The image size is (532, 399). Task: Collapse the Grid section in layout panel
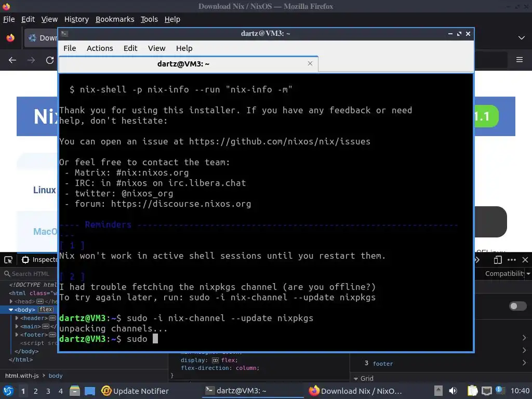coord(356,379)
